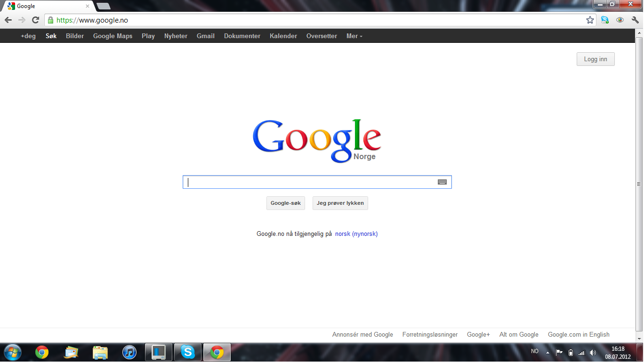Click the Google-søk button
The width and height of the screenshot is (644, 363).
(286, 203)
